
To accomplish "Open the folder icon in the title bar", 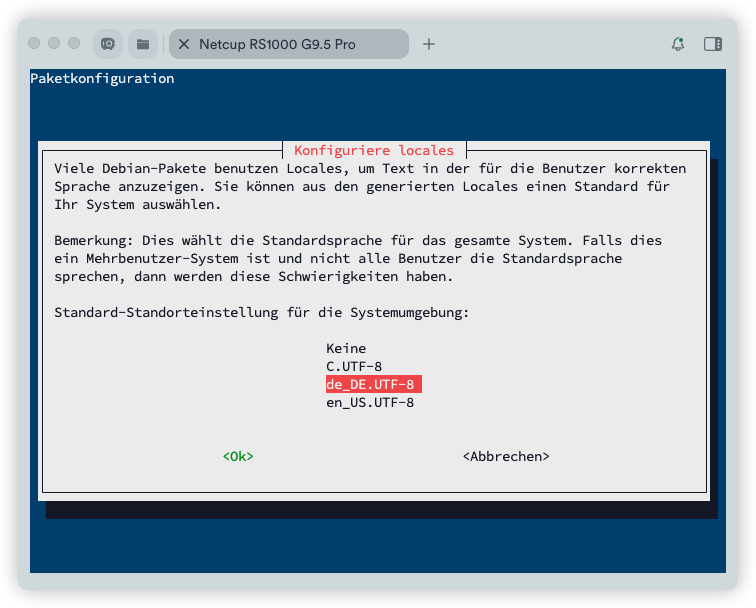I will point(143,44).
